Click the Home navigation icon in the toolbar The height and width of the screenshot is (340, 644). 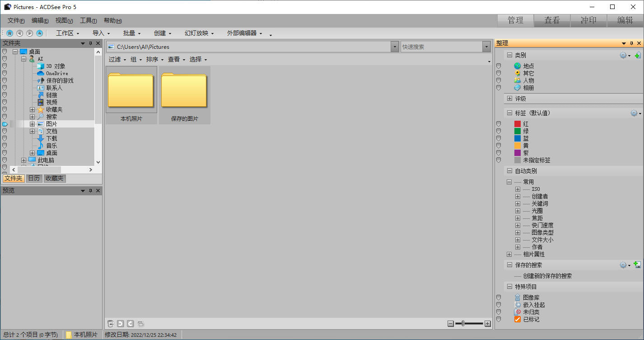point(9,33)
